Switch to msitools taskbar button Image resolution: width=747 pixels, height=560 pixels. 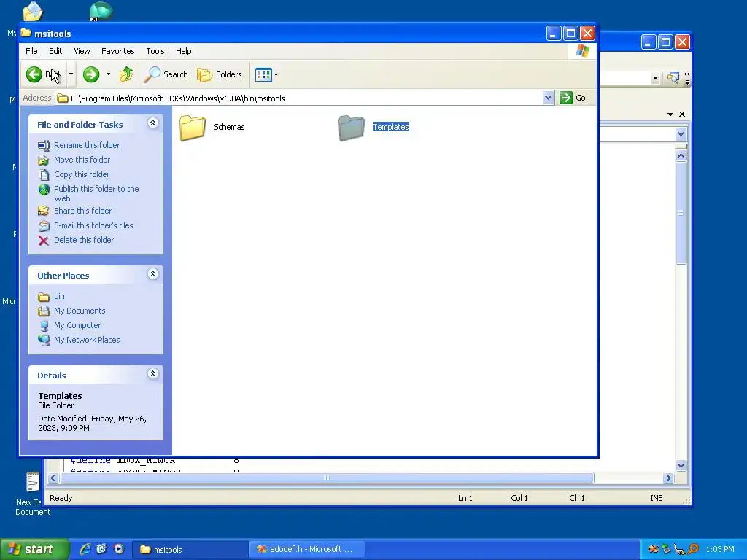(190, 550)
